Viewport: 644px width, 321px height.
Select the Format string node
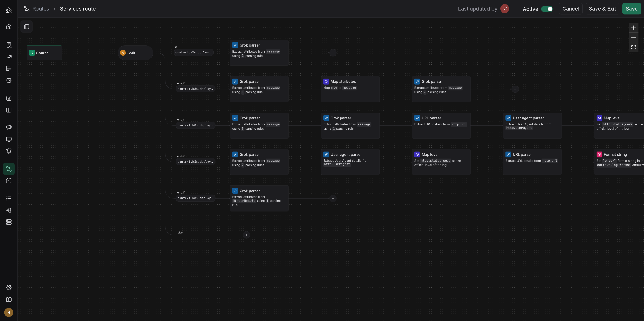[619, 162]
